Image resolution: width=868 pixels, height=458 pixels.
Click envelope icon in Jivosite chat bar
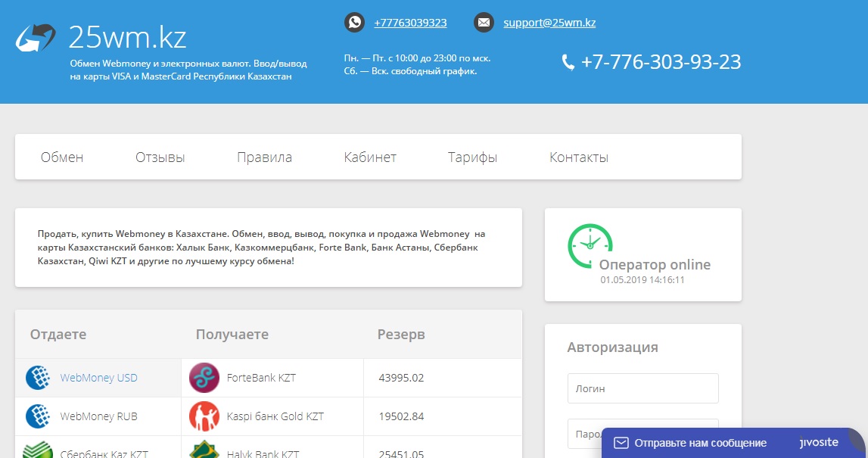pyautogui.click(x=621, y=443)
